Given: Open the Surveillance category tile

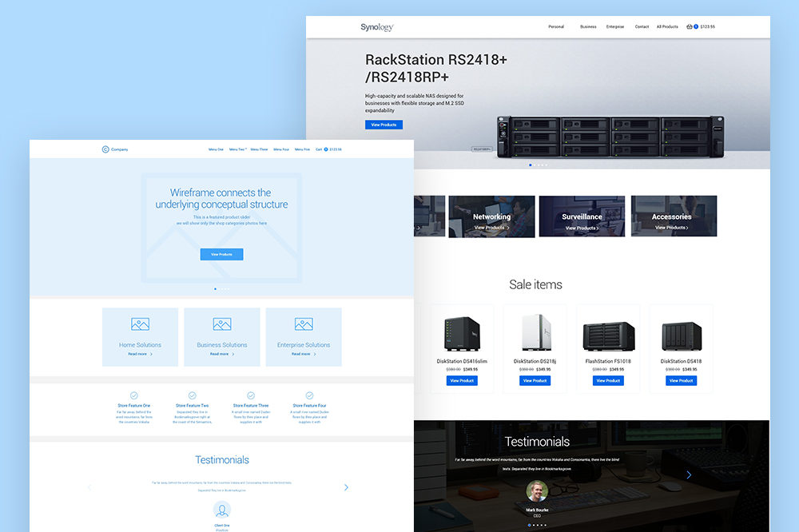Looking at the screenshot, I should (x=582, y=216).
